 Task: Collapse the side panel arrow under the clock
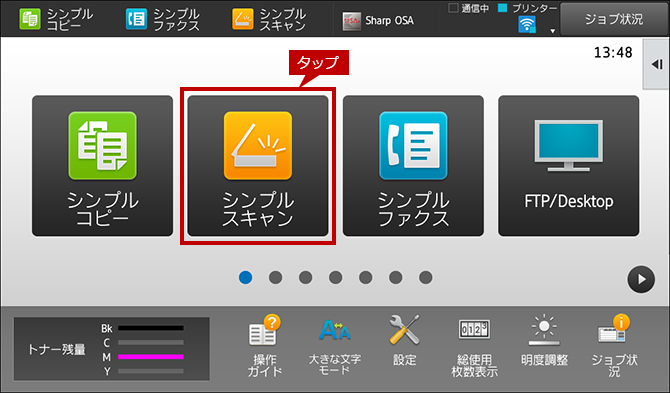click(657, 65)
